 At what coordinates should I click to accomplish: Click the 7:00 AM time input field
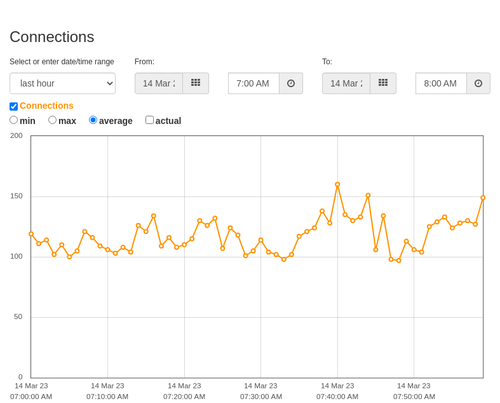254,83
